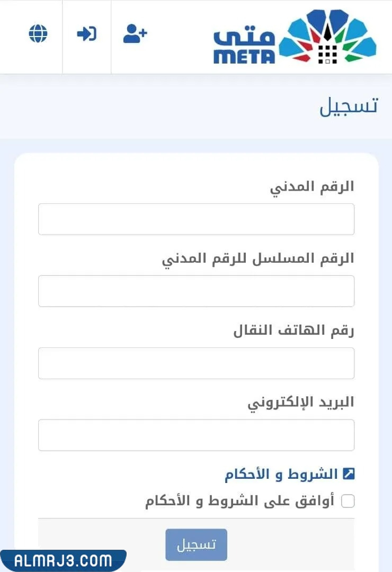Select the رقم الهاتف النقال field
The height and width of the screenshot is (572, 392).
(x=196, y=363)
